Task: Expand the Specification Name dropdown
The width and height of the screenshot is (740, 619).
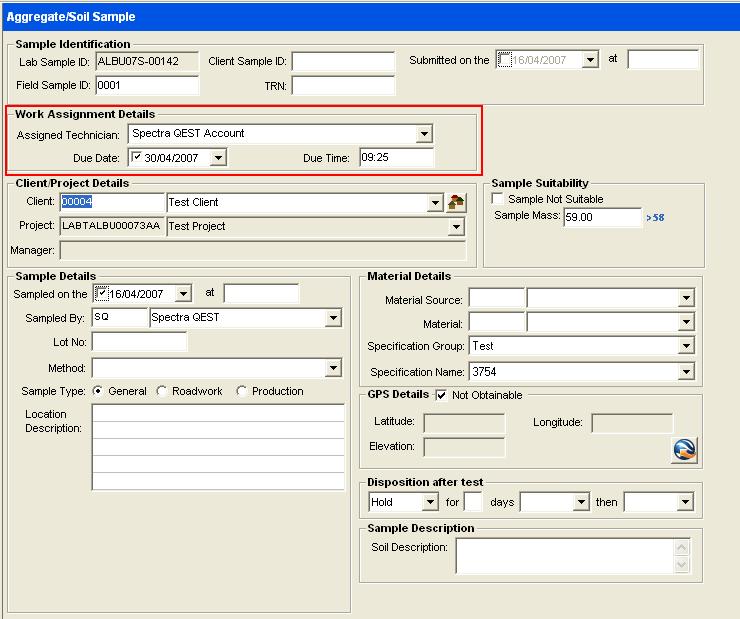Action: [x=685, y=372]
